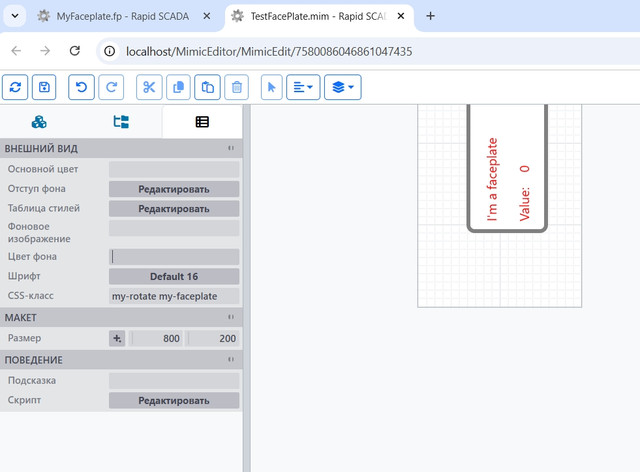
Task: Save the mimic with the floppy icon
Action: tap(44, 87)
